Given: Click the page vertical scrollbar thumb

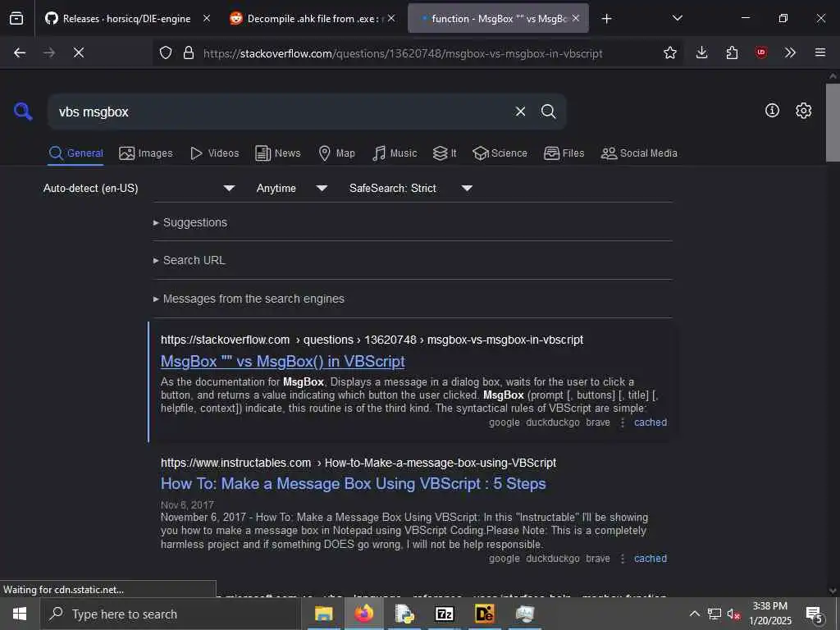Looking at the screenshot, I should (833, 122).
